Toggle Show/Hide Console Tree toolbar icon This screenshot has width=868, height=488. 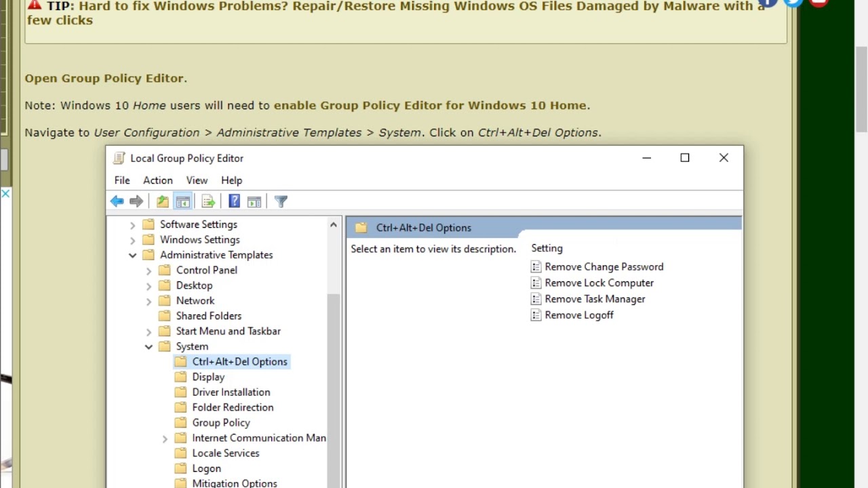[x=183, y=201]
